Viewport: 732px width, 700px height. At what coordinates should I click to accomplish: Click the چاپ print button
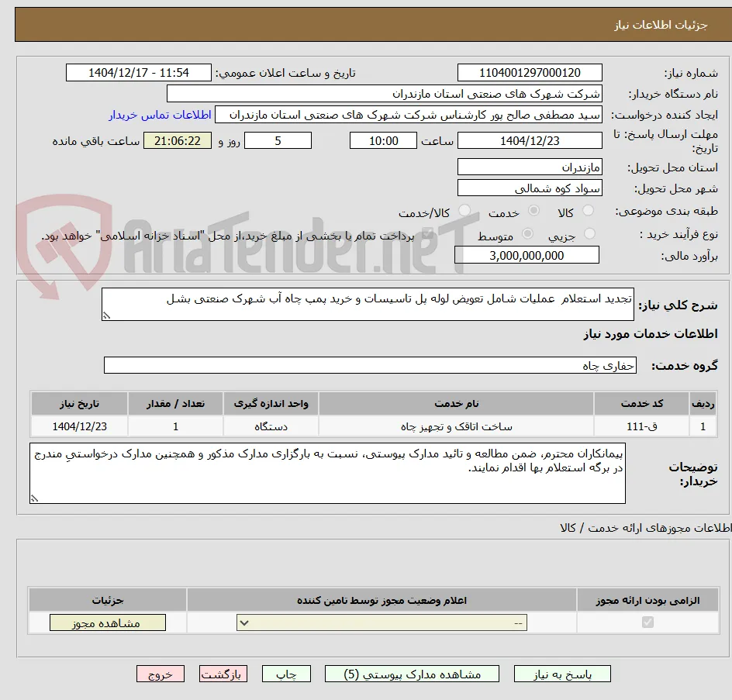pyautogui.click(x=286, y=674)
